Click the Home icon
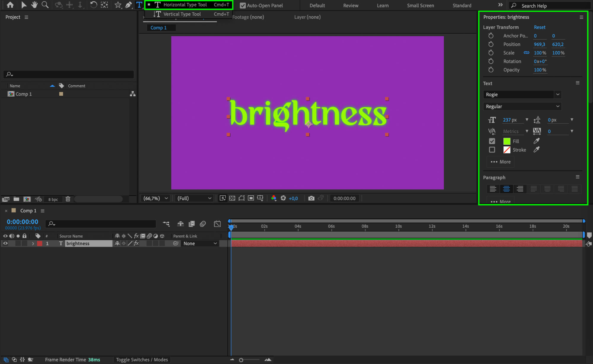 coord(10,5)
